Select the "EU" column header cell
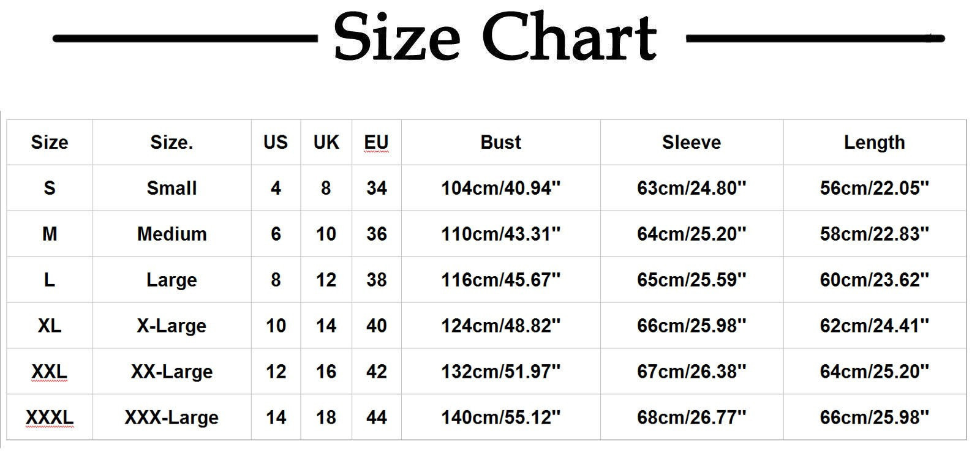980x453 pixels. click(376, 142)
